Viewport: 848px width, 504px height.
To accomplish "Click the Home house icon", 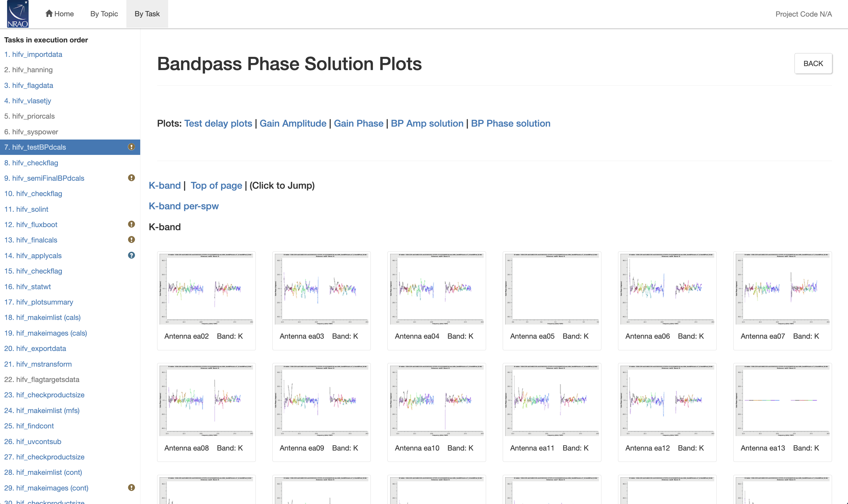I will point(49,14).
